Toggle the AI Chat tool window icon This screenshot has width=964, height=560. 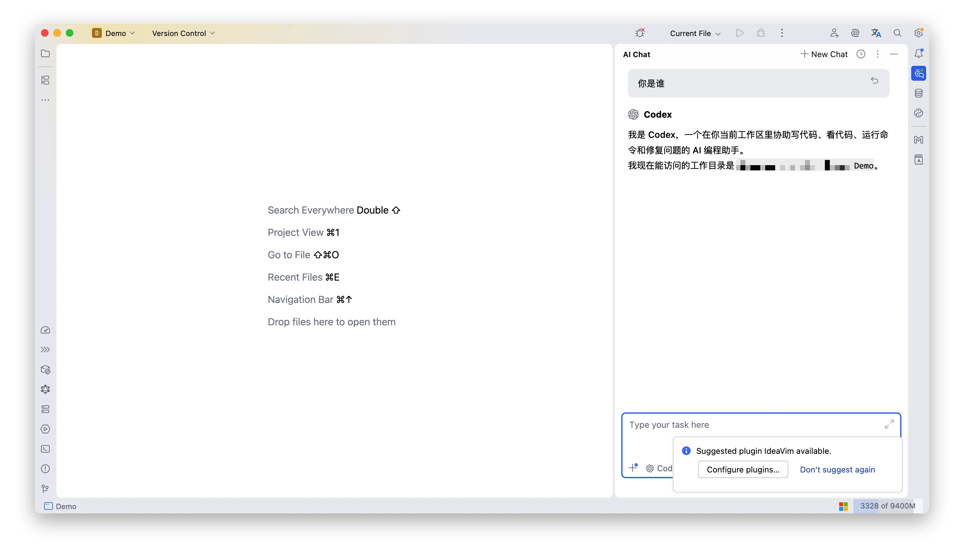point(918,73)
